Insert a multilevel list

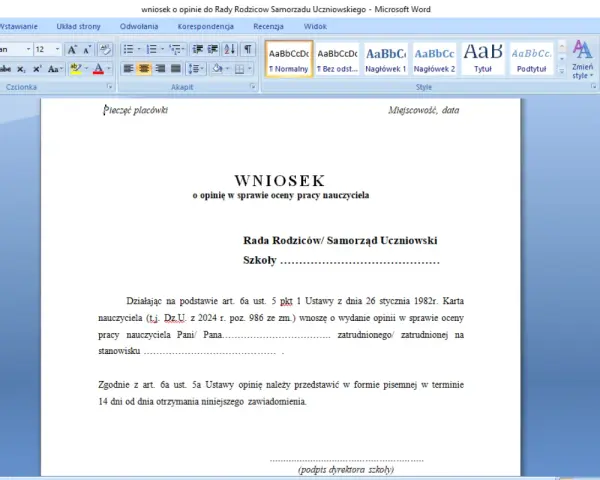tap(176, 49)
